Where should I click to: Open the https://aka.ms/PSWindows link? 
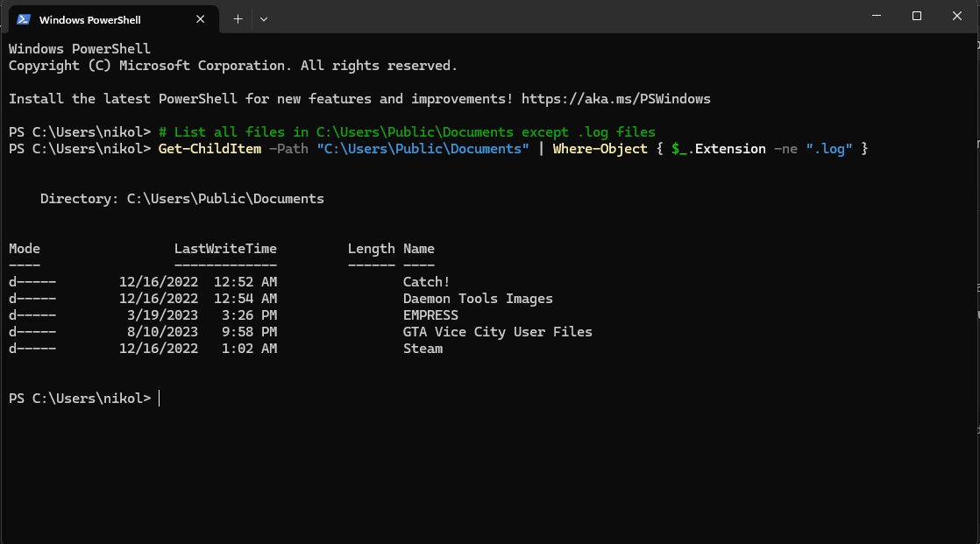point(615,99)
